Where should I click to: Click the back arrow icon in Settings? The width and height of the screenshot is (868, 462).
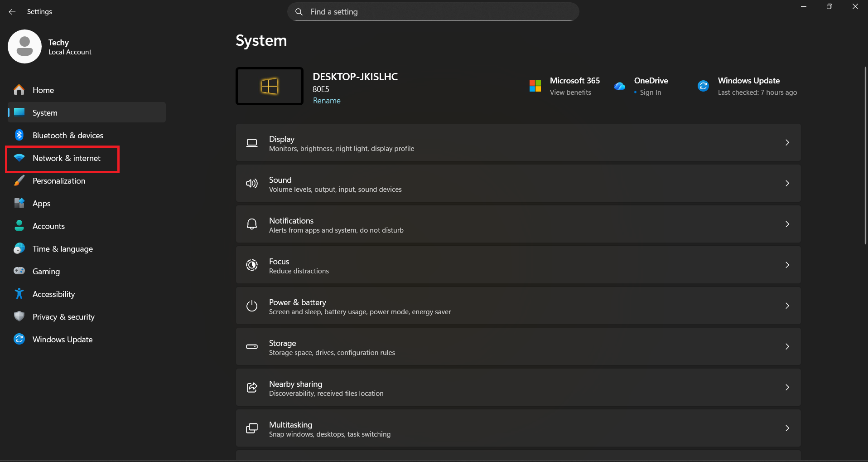[x=12, y=12]
